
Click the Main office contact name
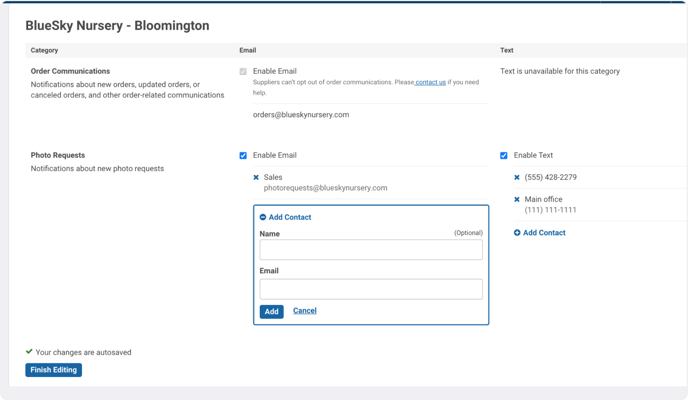[x=543, y=199]
